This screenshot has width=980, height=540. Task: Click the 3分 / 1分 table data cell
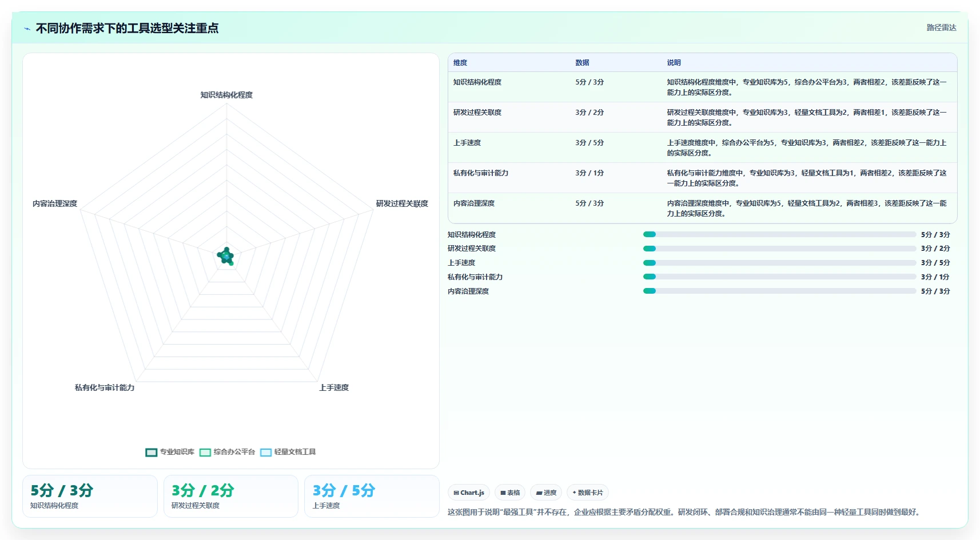[x=589, y=173]
